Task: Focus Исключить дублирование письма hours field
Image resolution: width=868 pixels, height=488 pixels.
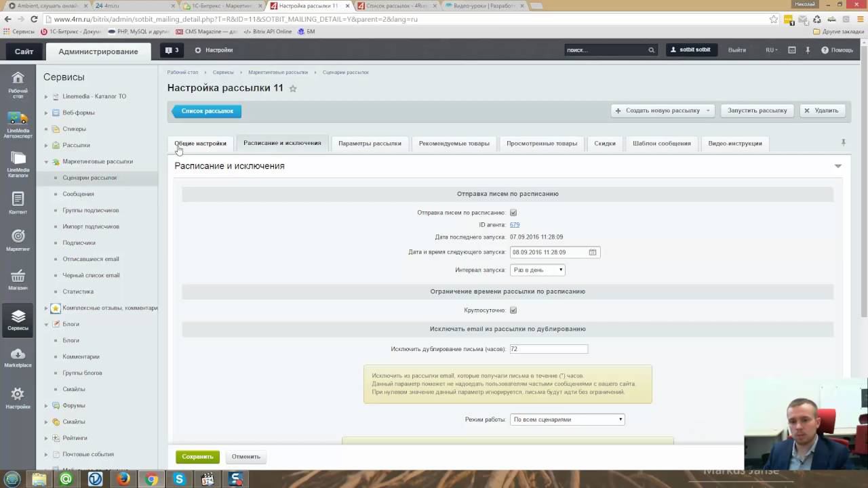Action: [x=549, y=349]
